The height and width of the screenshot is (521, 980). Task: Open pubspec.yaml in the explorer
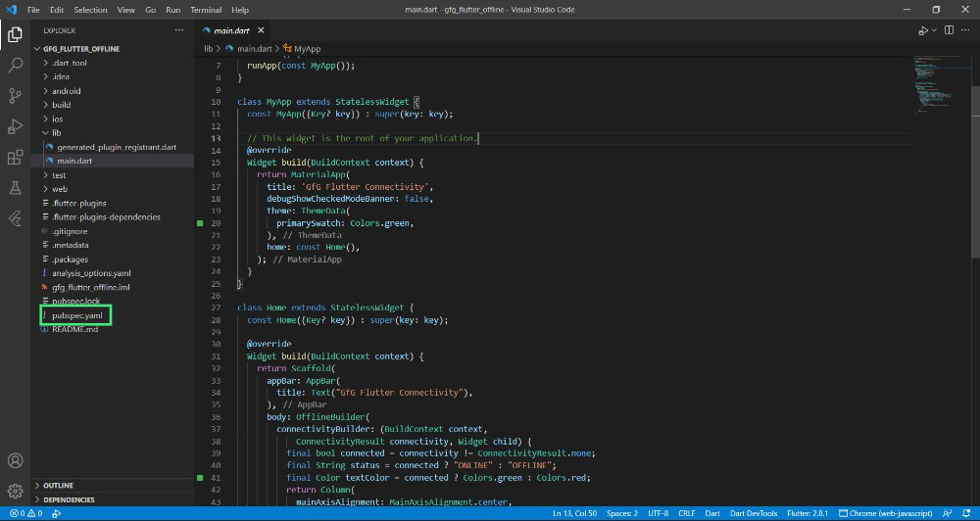pos(76,315)
